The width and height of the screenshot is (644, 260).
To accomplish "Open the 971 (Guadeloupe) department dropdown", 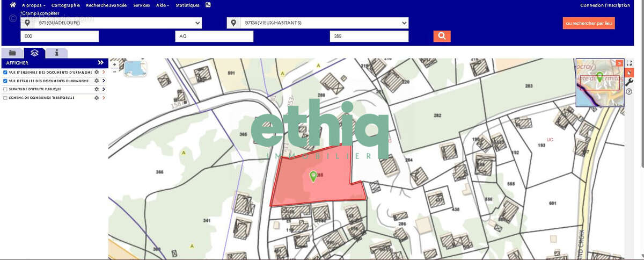I will point(111,23).
